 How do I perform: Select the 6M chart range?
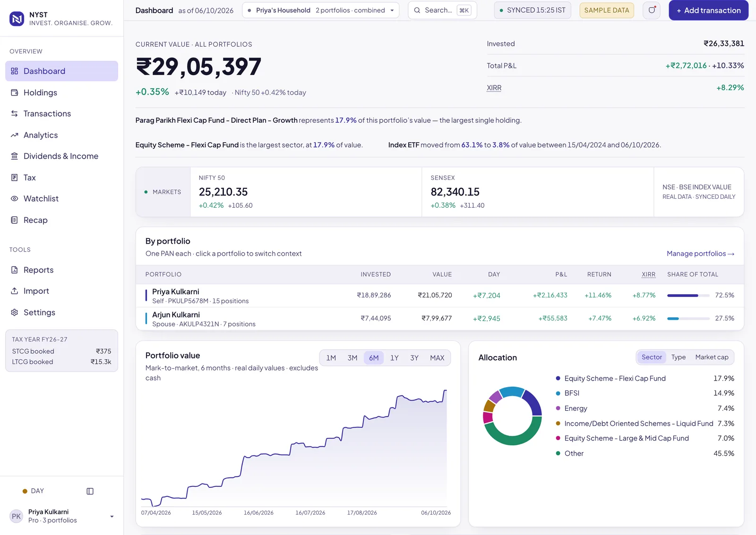[x=374, y=358]
